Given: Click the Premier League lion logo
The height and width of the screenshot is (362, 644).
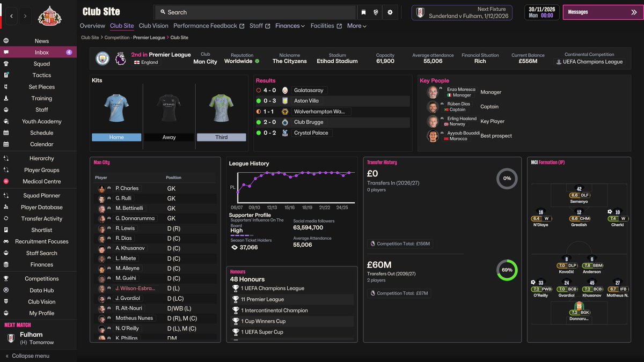Looking at the screenshot, I should [x=120, y=58].
